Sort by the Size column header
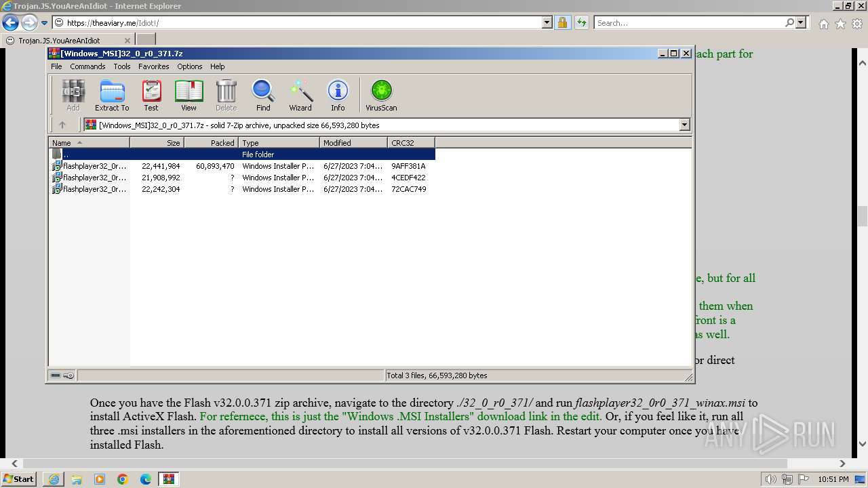The image size is (868, 488). (x=157, y=142)
